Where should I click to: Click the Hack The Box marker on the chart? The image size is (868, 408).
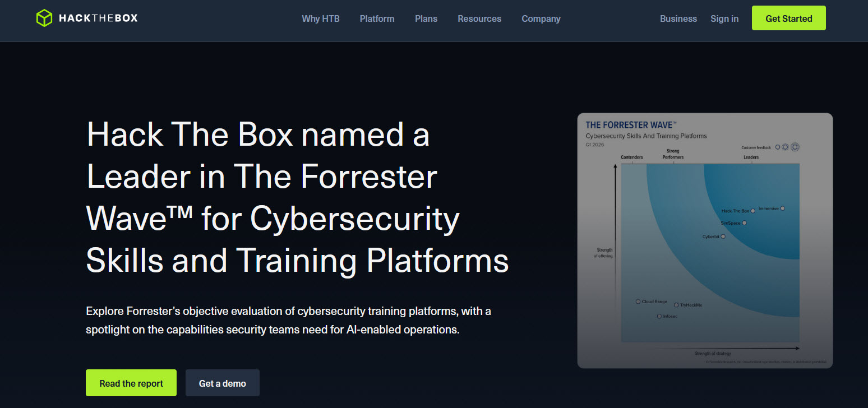(x=752, y=211)
